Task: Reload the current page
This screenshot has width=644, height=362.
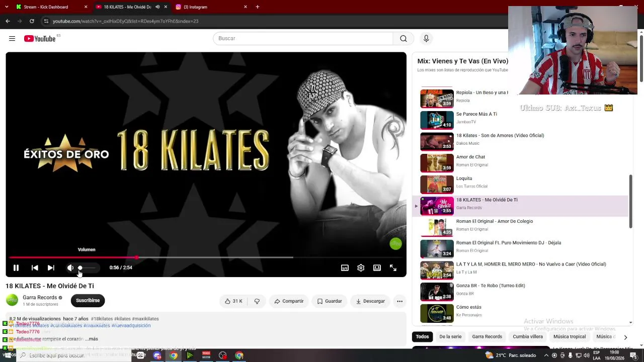Action: (32, 21)
